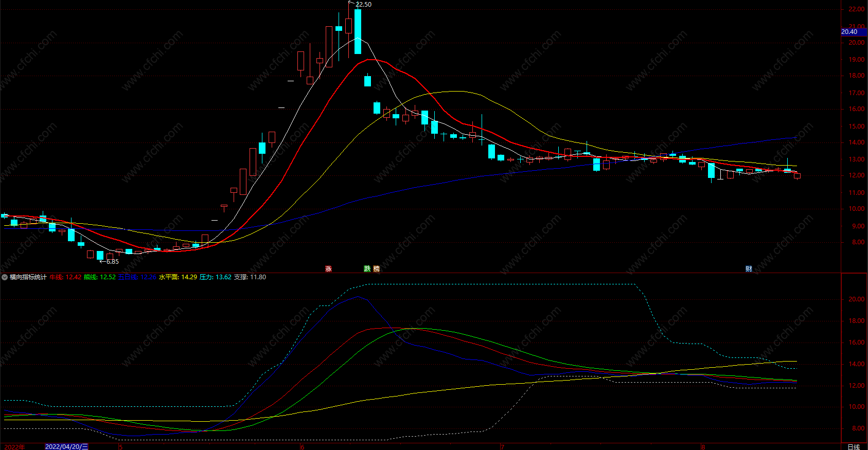Click the month 8 marker on the time axis
This screenshot has width=868, height=450.
[x=703, y=447]
